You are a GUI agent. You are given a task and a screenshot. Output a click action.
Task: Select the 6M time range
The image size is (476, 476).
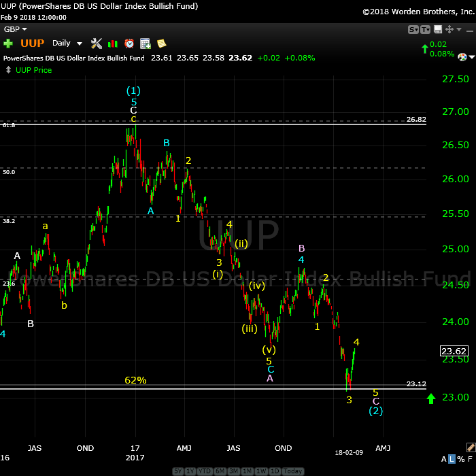pos(220,471)
